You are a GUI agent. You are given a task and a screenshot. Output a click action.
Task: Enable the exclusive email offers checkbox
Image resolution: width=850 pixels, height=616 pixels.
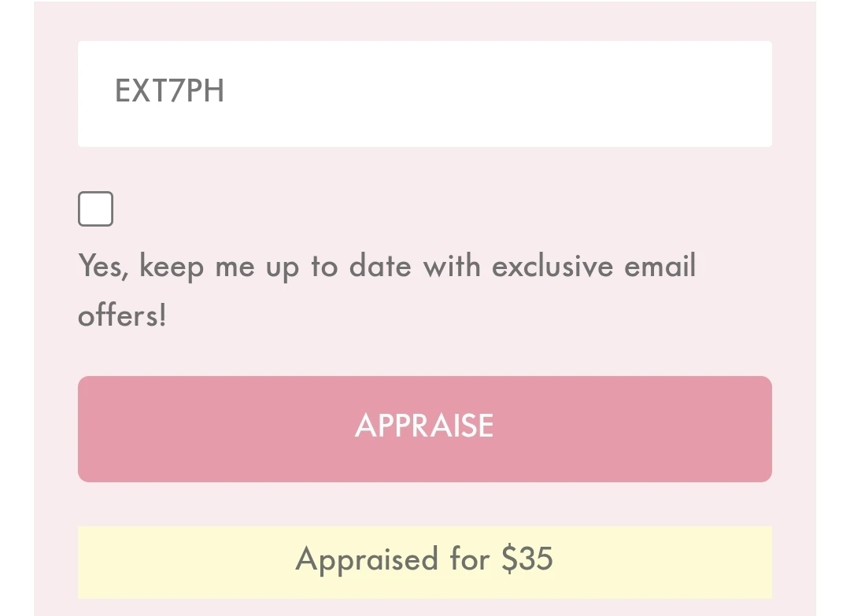coord(95,208)
